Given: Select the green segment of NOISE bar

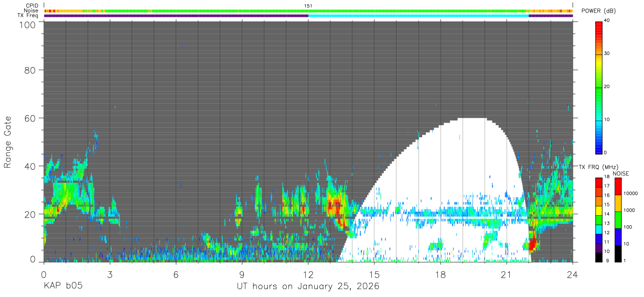Looking at the screenshot, I should 618,220.
